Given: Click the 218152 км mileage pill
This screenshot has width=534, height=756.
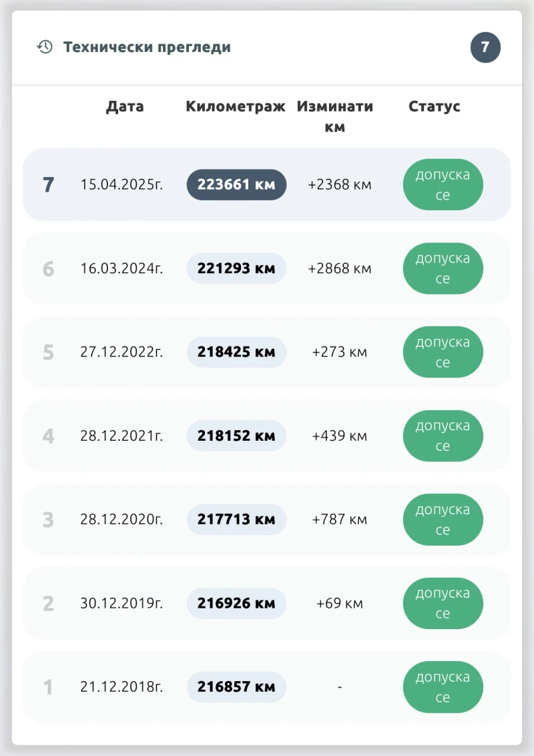Looking at the screenshot, I should [236, 435].
